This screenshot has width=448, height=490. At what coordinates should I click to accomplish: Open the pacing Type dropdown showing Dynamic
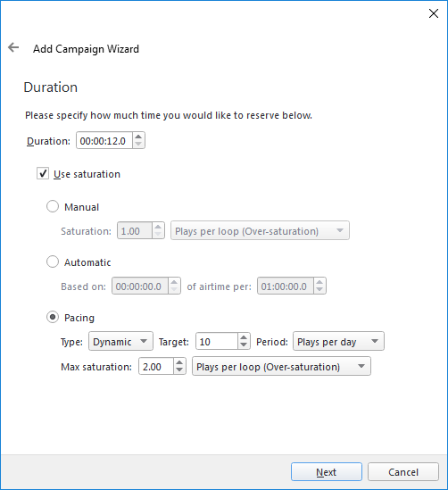click(x=120, y=341)
